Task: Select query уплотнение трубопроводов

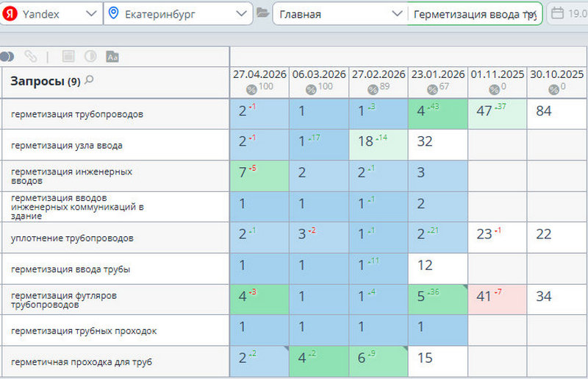Action: coord(72,238)
